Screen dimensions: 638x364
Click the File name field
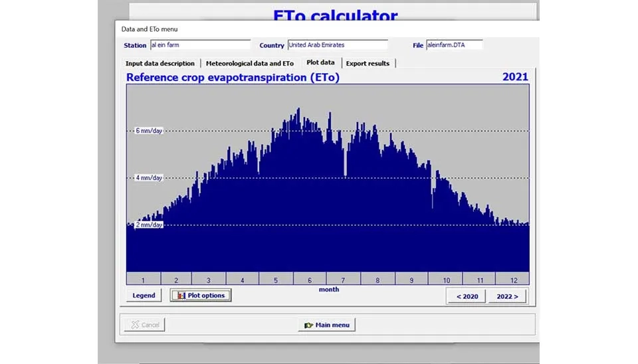click(454, 45)
